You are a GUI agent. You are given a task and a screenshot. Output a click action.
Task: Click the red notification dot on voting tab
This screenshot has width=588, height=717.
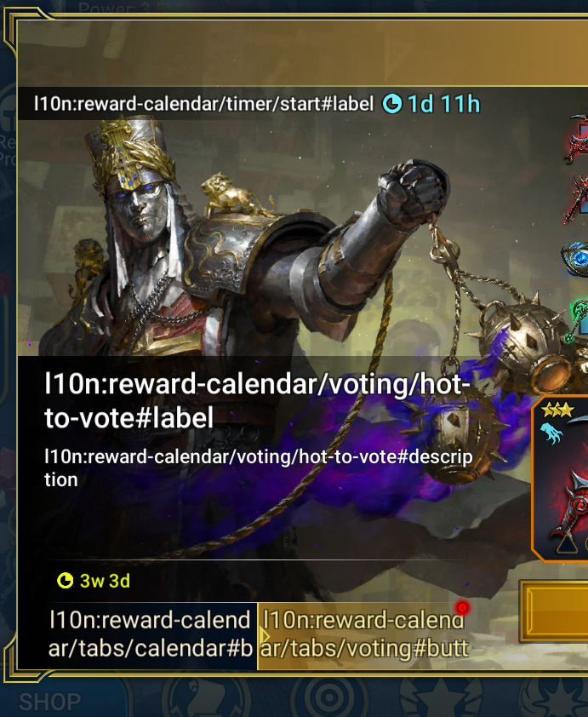[462, 608]
